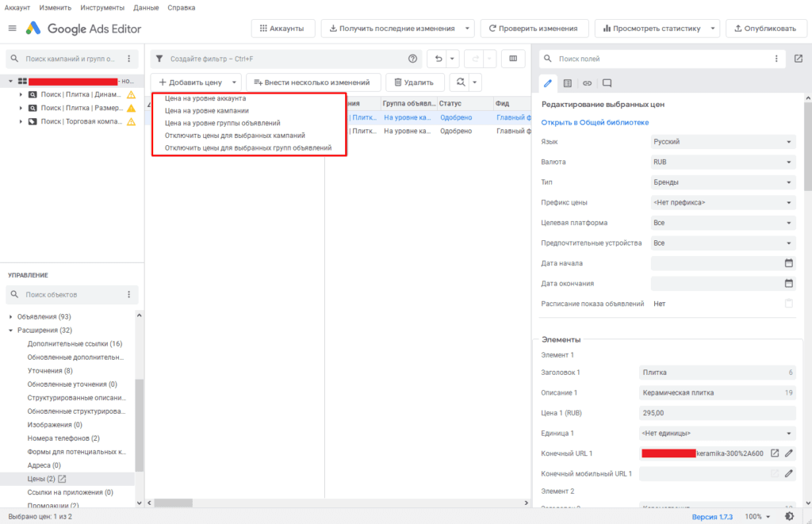
Task: Open Final URL 1 in browser
Action: click(x=775, y=453)
